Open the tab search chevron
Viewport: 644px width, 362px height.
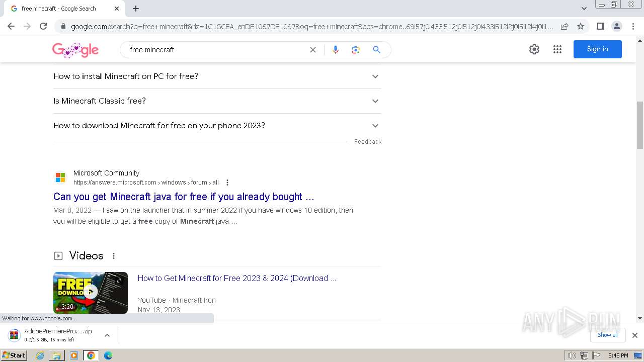click(584, 9)
